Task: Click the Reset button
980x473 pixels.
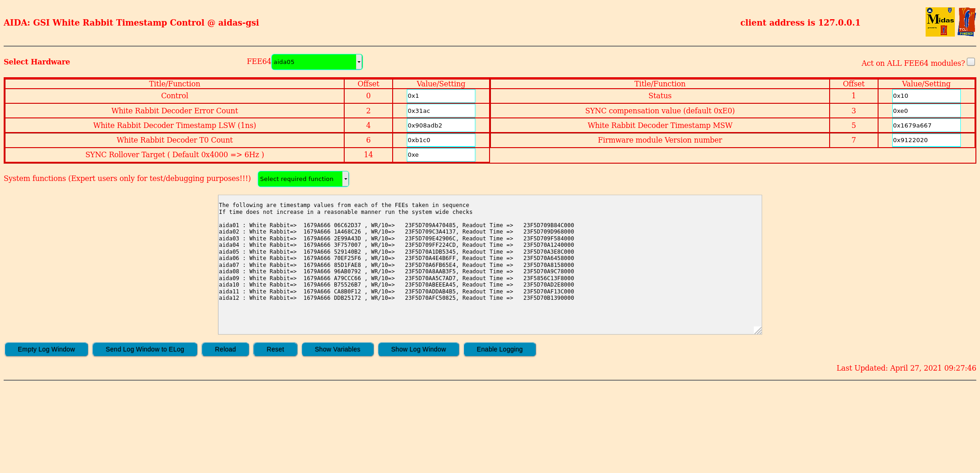Action: coord(275,349)
